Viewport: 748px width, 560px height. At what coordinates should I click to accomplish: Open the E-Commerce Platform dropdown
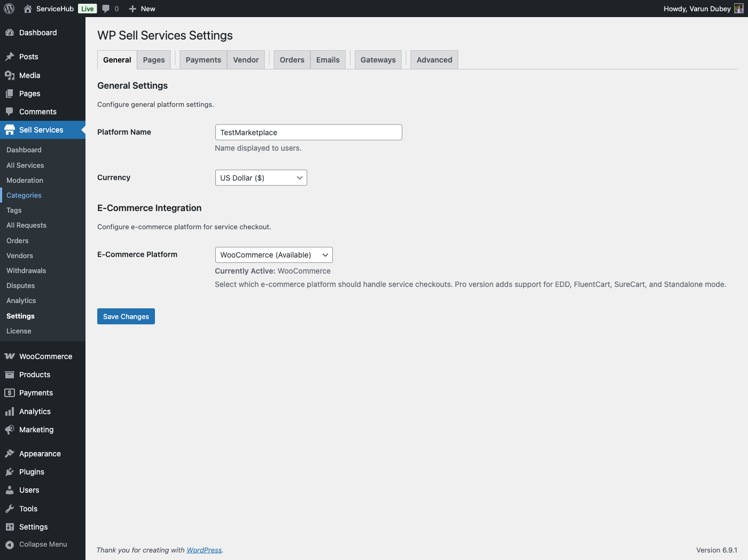274,255
